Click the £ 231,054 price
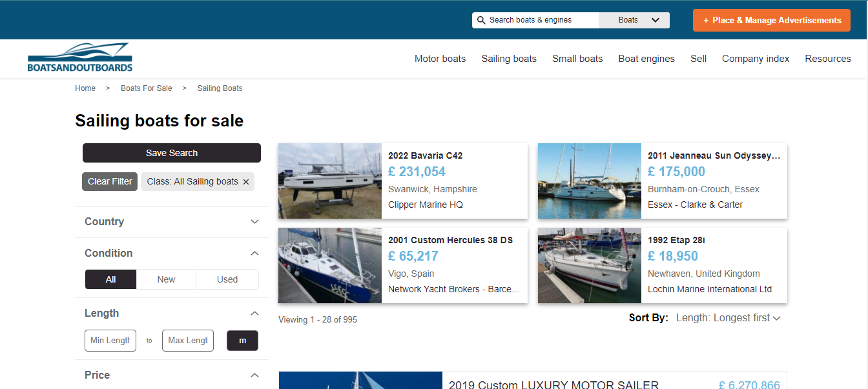 point(417,172)
